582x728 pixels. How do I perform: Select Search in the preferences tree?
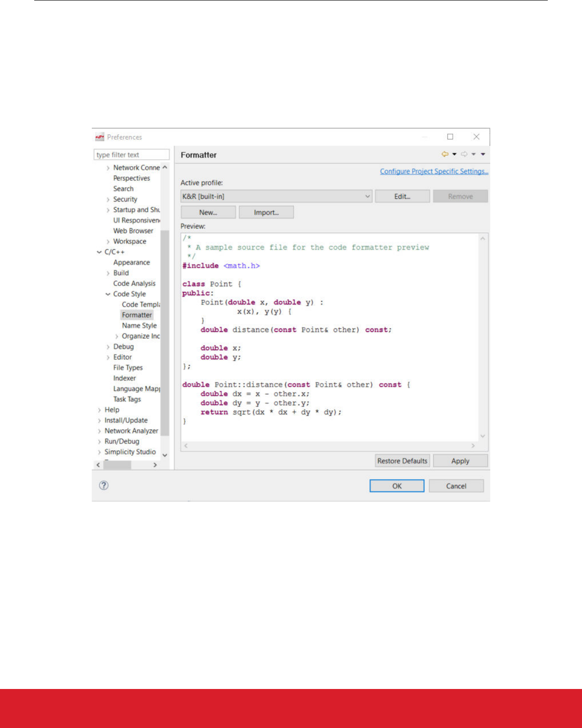click(x=123, y=188)
